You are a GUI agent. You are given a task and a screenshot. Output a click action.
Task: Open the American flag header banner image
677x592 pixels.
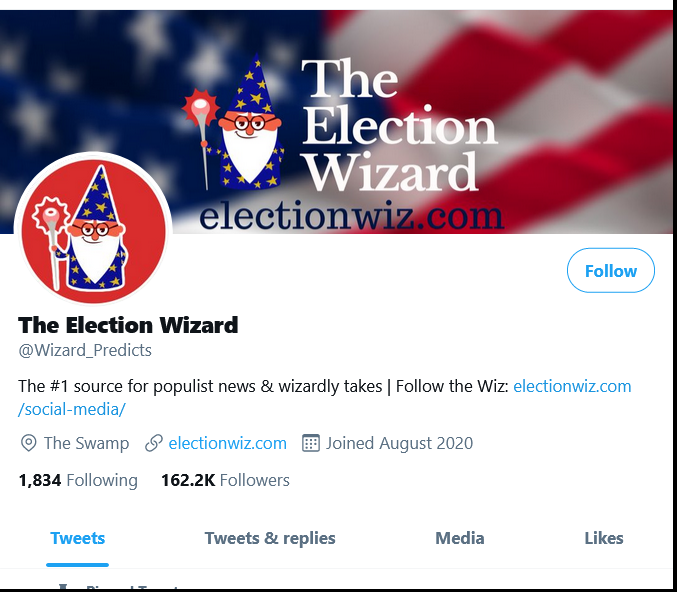337,122
